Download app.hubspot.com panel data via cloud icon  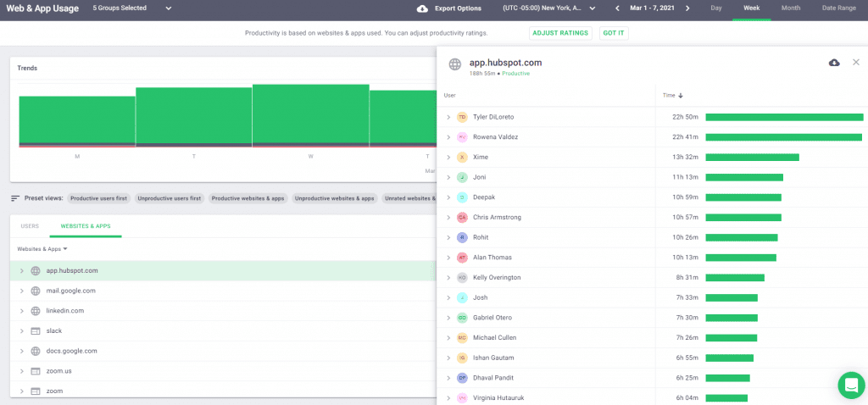coord(834,63)
